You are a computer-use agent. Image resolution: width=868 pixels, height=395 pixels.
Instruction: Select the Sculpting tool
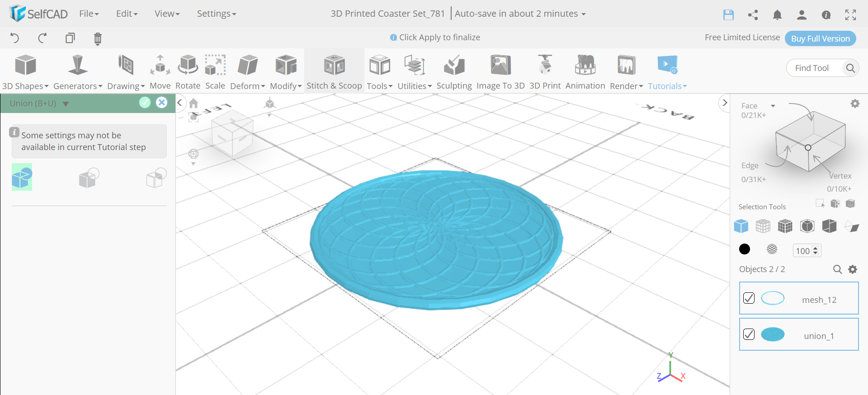(x=454, y=72)
